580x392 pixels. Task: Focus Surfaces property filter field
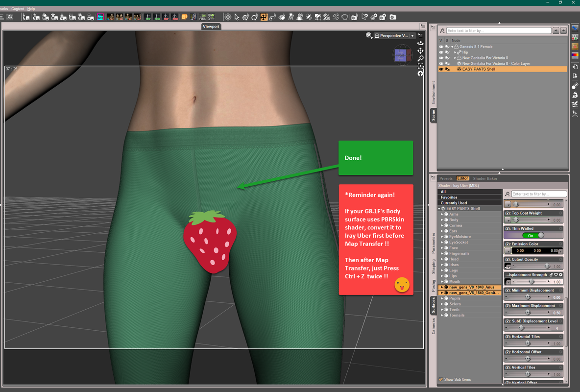(x=538, y=194)
